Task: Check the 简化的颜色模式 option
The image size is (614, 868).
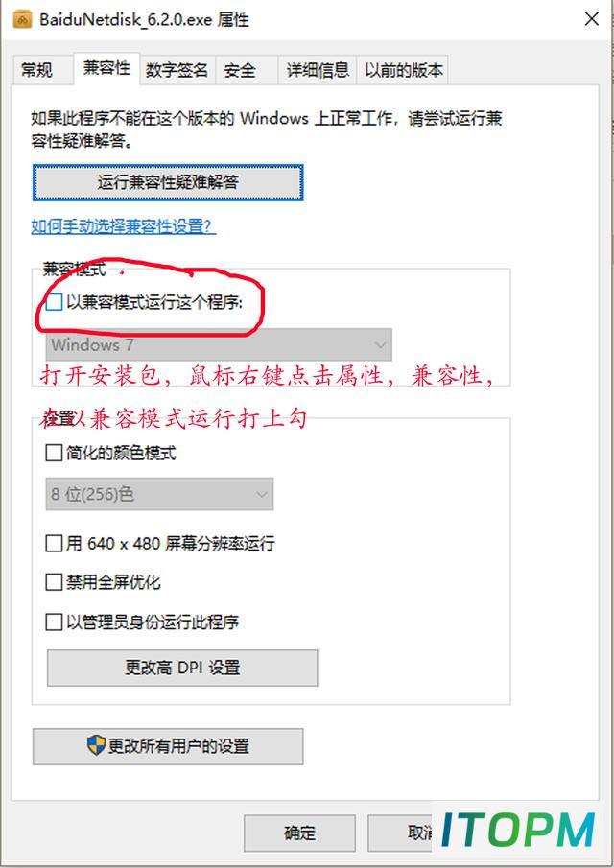Action: pyautogui.click(x=54, y=453)
